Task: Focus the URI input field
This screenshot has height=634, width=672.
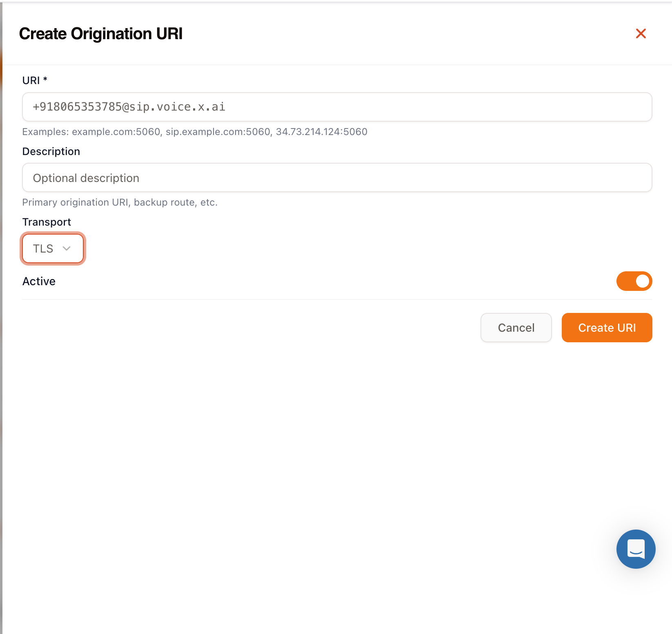Action: click(337, 107)
